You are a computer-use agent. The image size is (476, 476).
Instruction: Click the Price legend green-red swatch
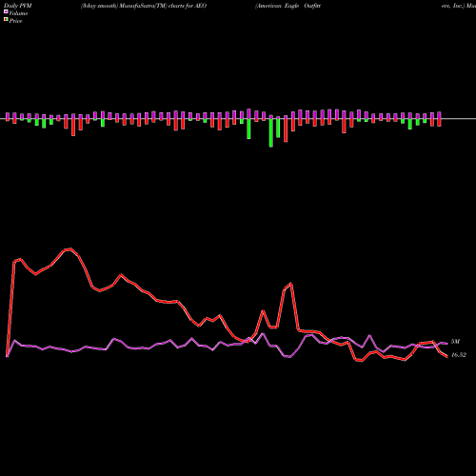pyautogui.click(x=6, y=20)
